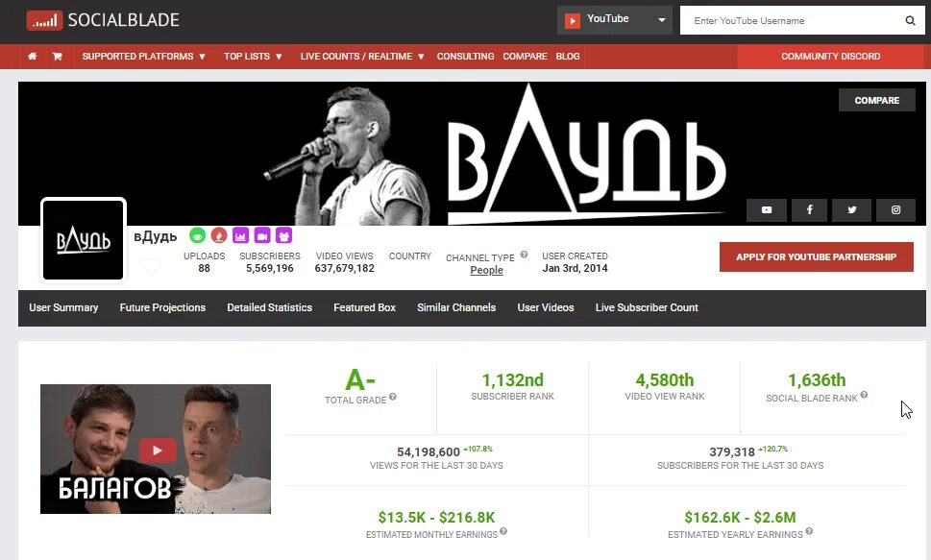Open the channel's YouTube link icon
931x560 pixels.
(767, 210)
